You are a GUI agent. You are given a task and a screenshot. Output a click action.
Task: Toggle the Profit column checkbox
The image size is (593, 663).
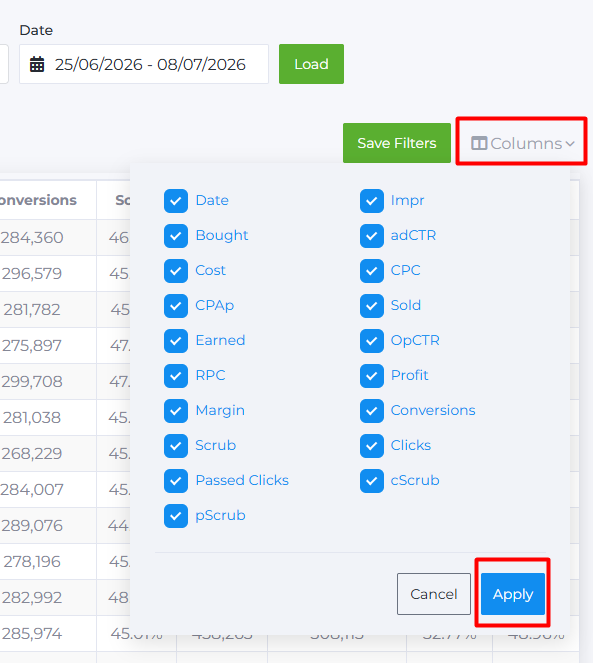372,376
